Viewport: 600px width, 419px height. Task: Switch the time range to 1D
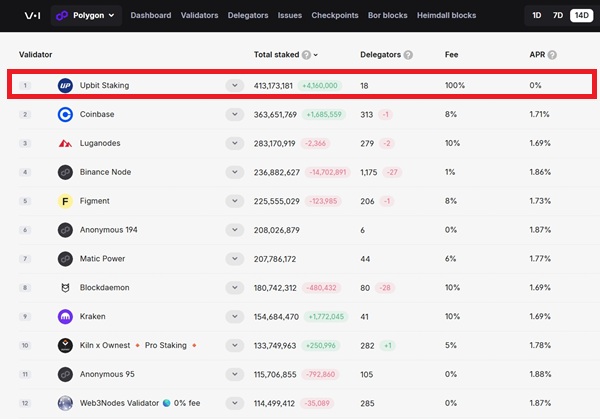click(x=537, y=15)
